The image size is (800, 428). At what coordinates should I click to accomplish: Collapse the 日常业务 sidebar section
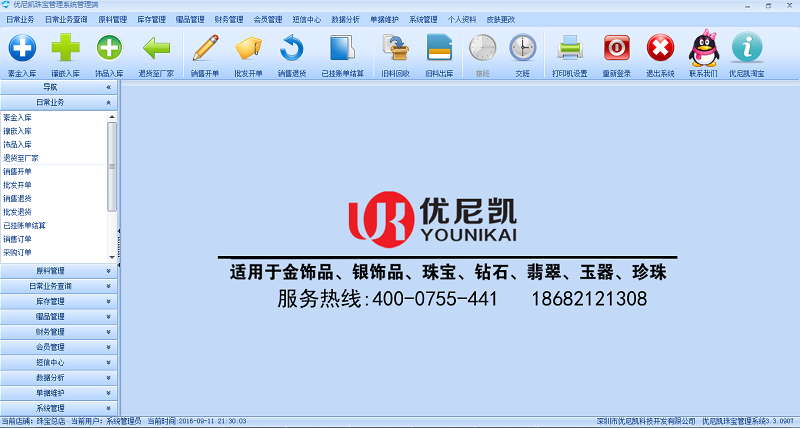(108, 103)
